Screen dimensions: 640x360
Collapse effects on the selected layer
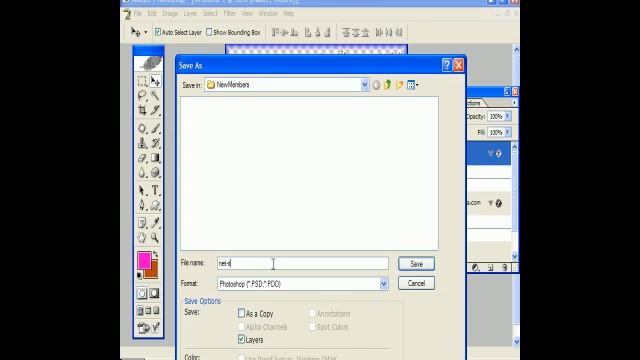click(x=491, y=153)
